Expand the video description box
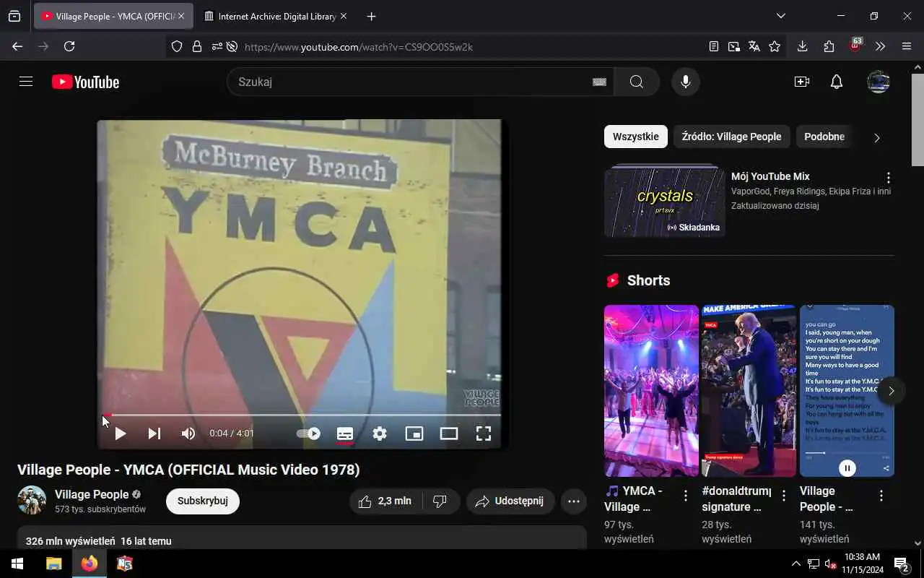 302,538
